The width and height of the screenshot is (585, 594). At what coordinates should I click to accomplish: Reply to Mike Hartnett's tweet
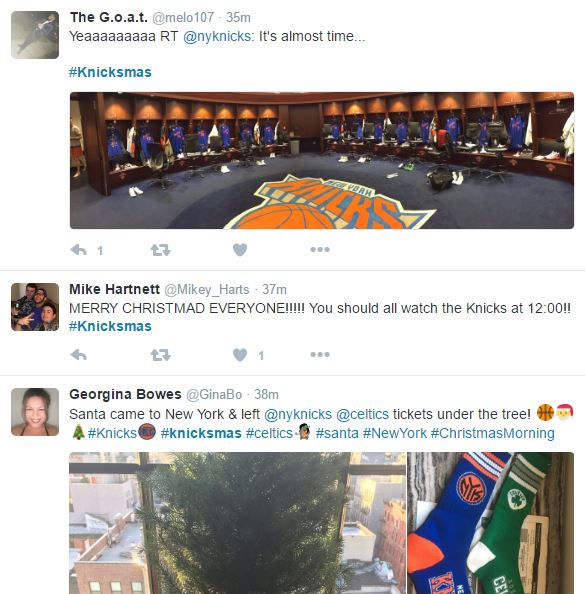[79, 355]
